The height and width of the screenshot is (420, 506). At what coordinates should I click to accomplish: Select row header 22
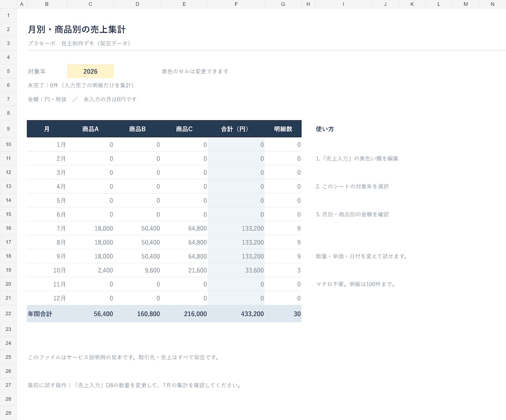coord(8,314)
